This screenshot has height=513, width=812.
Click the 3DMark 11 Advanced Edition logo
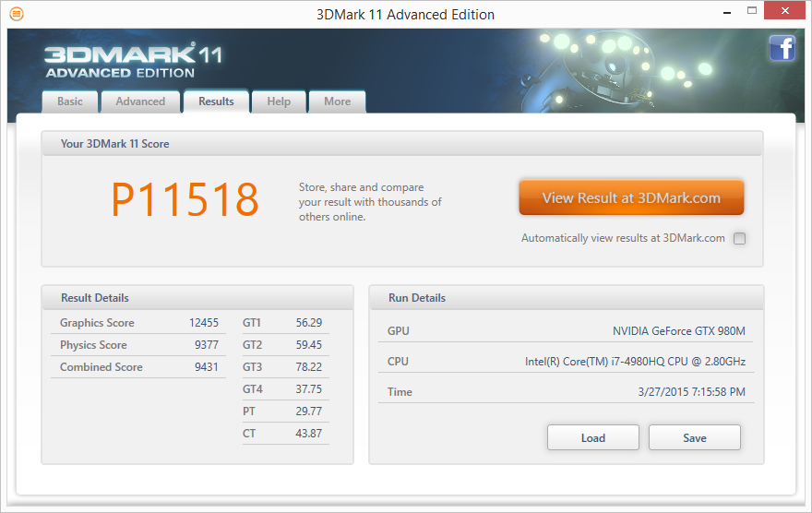[x=133, y=61]
